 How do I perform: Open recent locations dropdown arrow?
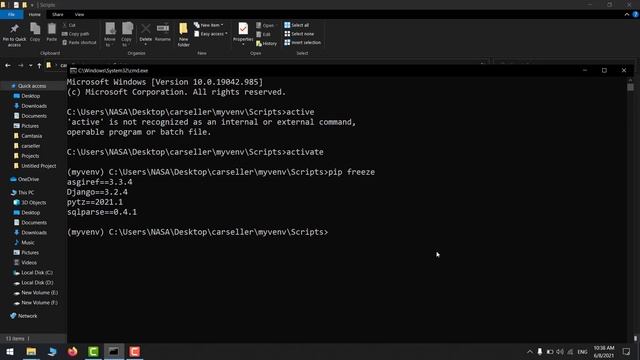coord(30,66)
